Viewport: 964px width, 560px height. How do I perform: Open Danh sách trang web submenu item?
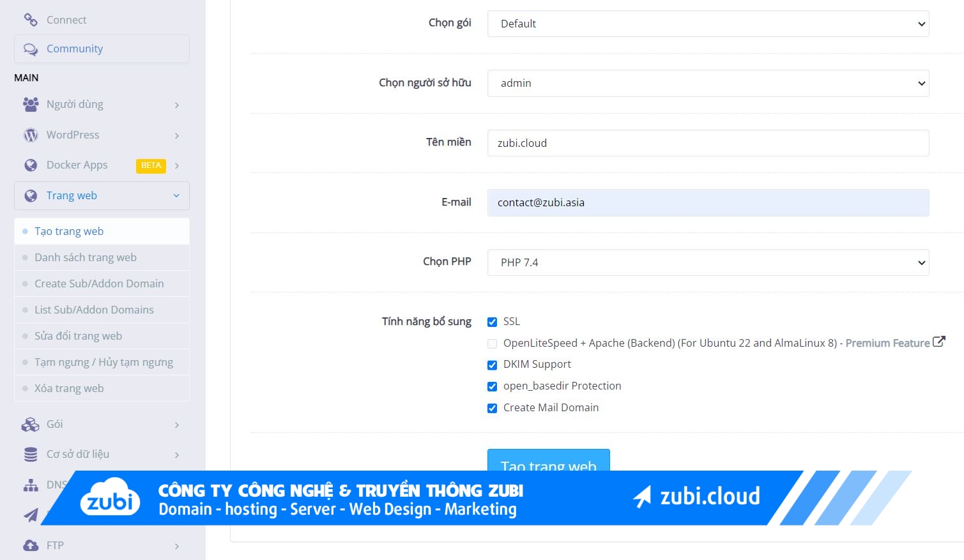(102, 257)
